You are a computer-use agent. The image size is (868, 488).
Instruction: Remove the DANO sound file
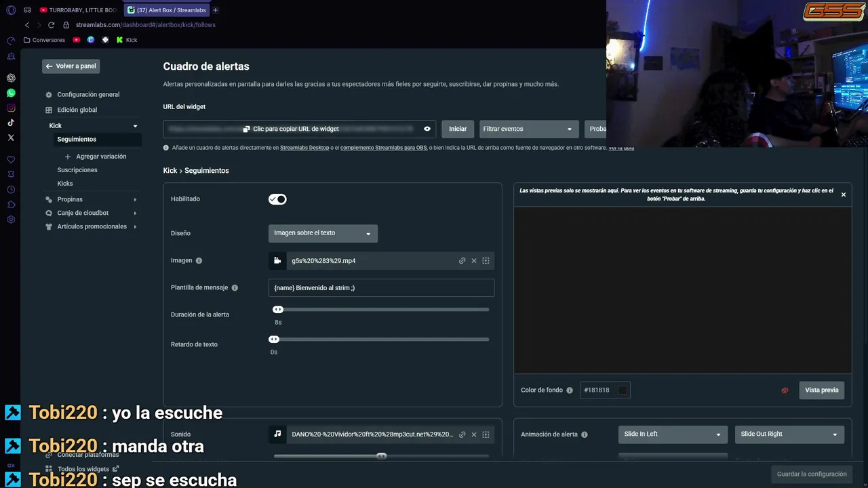tap(474, 434)
